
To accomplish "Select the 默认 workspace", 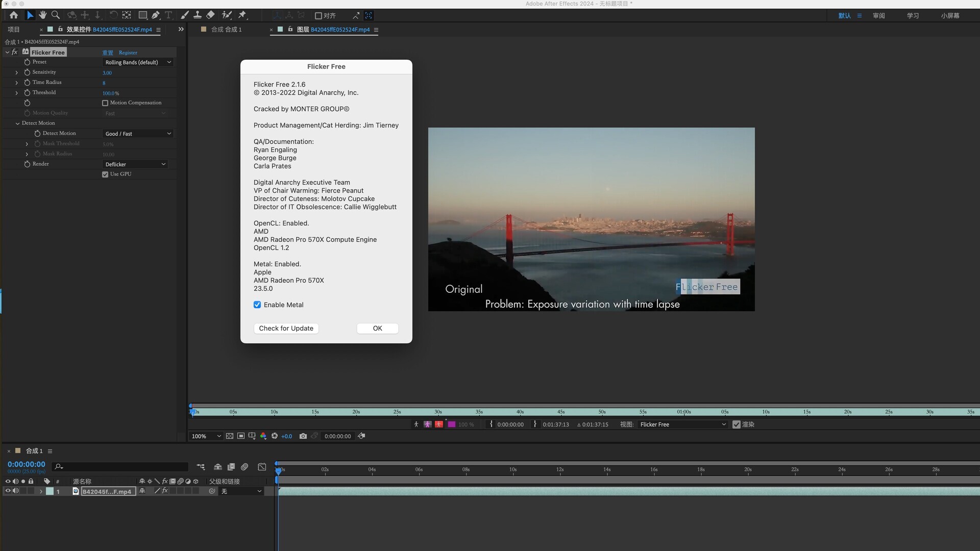I will (844, 16).
